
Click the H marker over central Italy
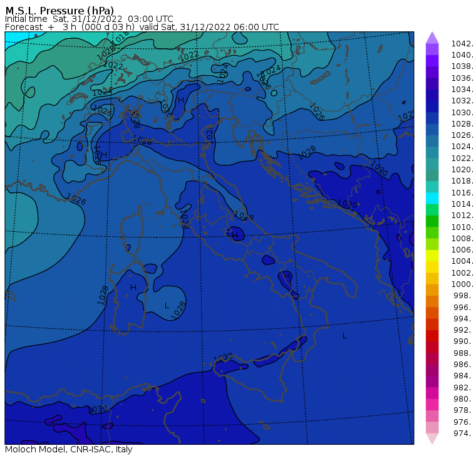(x=234, y=236)
